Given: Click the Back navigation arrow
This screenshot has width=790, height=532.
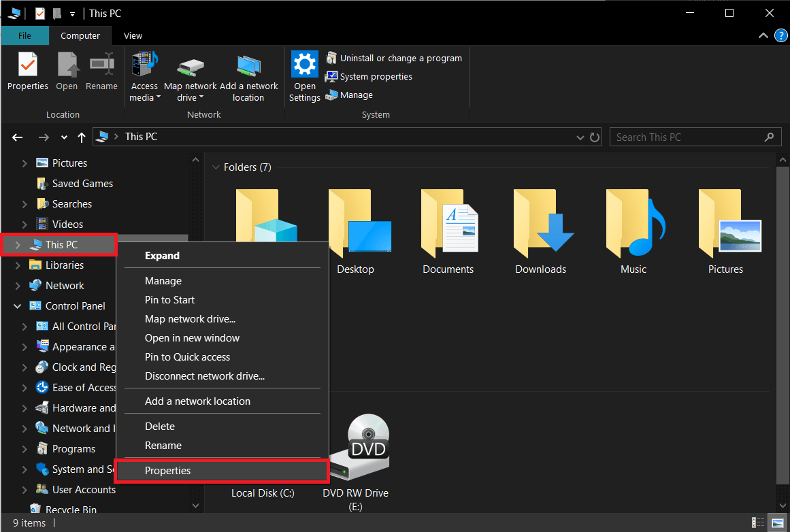Looking at the screenshot, I should point(17,137).
